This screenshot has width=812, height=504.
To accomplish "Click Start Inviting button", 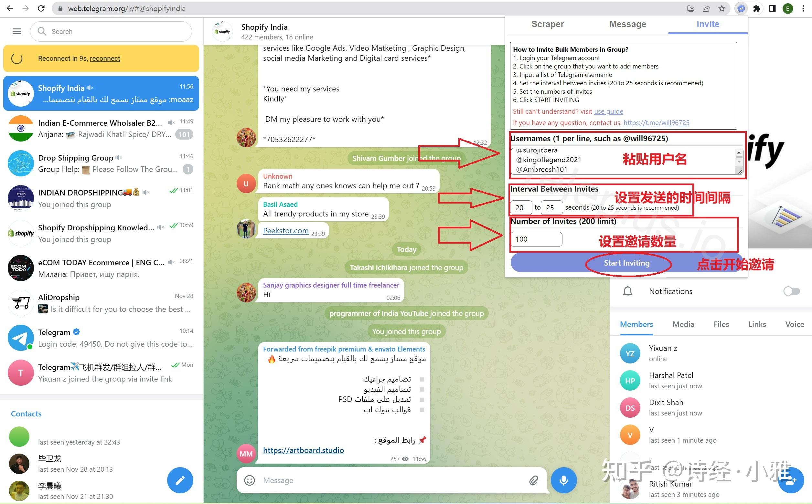I will click(627, 263).
